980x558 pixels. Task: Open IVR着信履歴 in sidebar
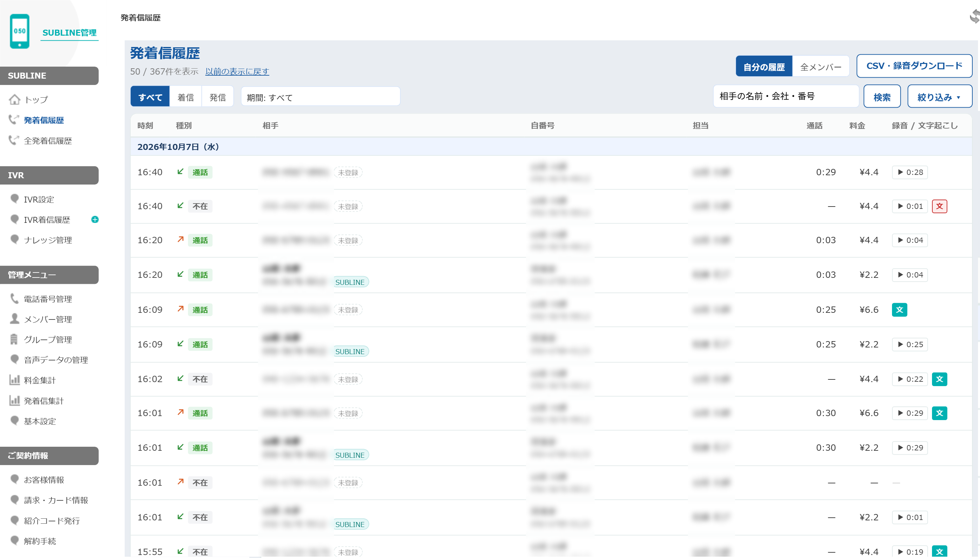pyautogui.click(x=47, y=220)
